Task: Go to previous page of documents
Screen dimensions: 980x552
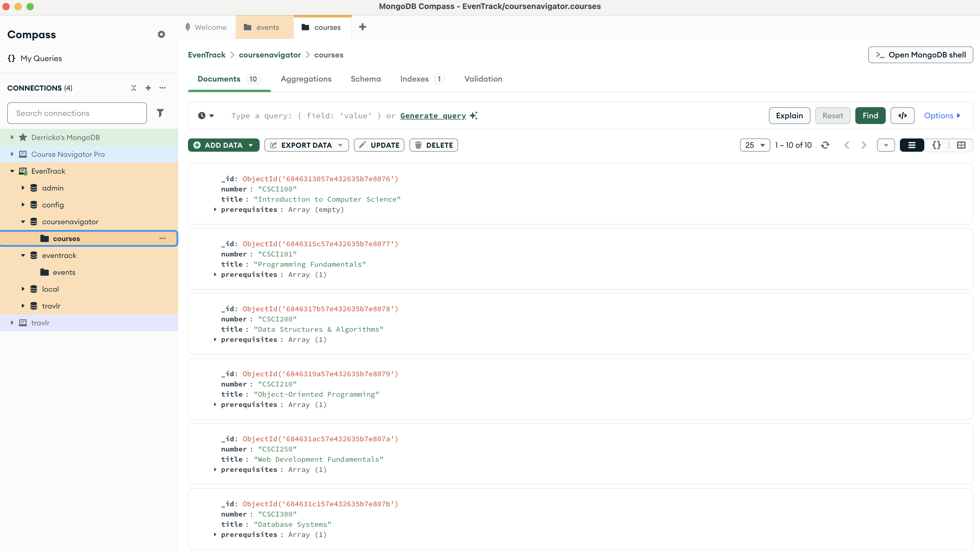Action: tap(847, 145)
